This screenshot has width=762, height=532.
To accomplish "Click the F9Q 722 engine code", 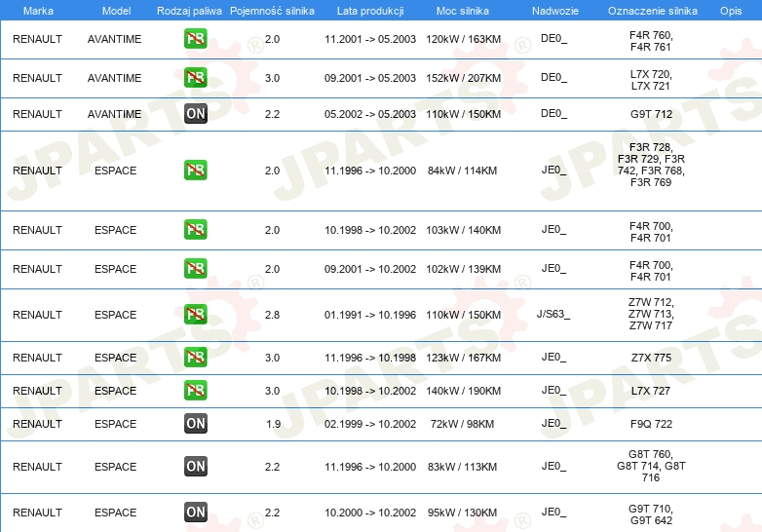I will click(651, 424).
